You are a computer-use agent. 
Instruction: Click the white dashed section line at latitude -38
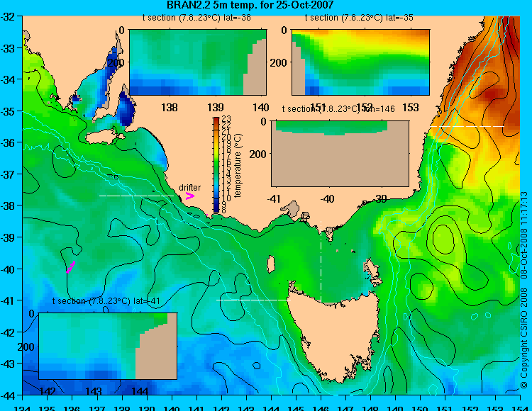136,196
